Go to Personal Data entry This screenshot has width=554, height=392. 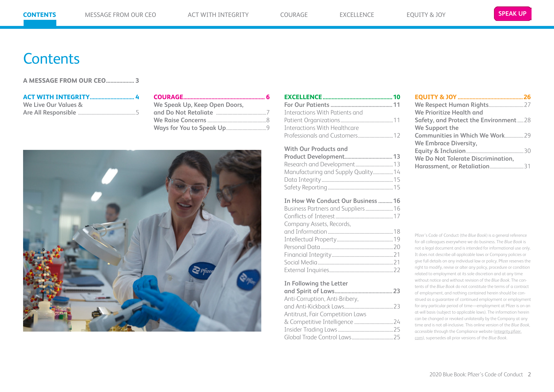tap(342, 247)
